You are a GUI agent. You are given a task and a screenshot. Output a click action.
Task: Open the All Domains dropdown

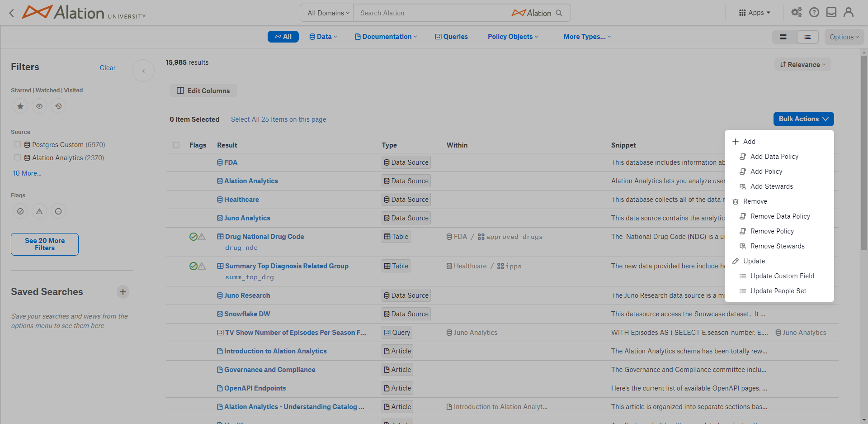328,13
